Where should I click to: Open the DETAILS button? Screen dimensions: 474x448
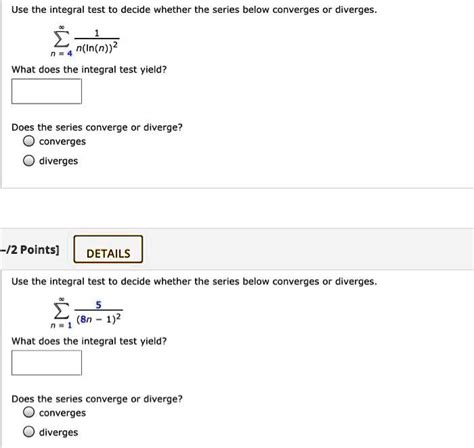coord(108,249)
